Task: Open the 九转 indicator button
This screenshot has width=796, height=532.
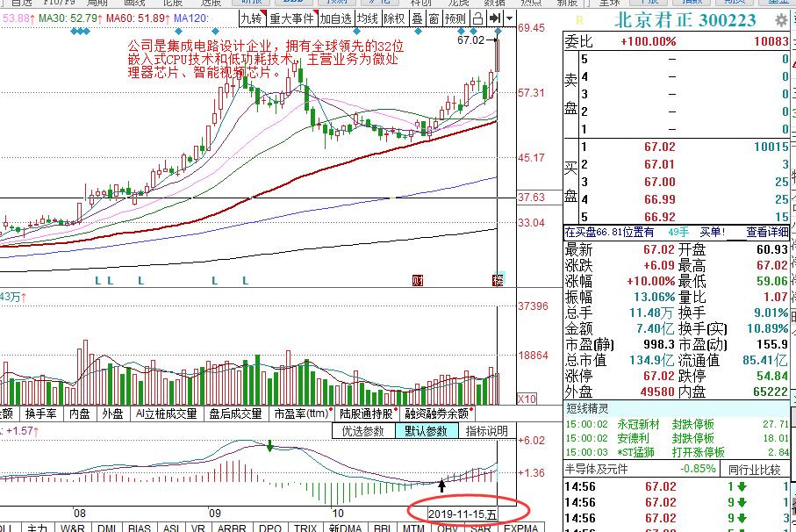Action: pyautogui.click(x=252, y=18)
